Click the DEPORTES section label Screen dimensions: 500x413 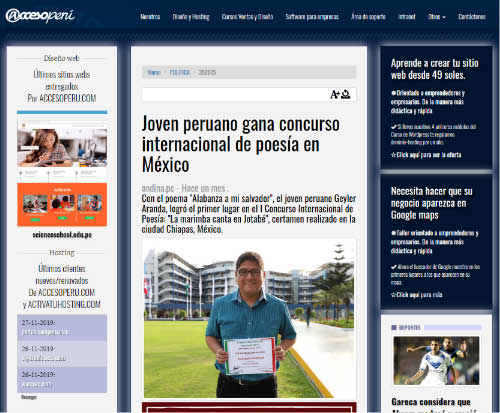click(x=410, y=328)
